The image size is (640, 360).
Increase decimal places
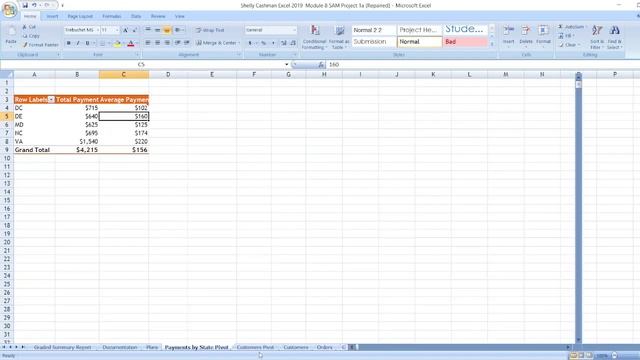[284, 43]
